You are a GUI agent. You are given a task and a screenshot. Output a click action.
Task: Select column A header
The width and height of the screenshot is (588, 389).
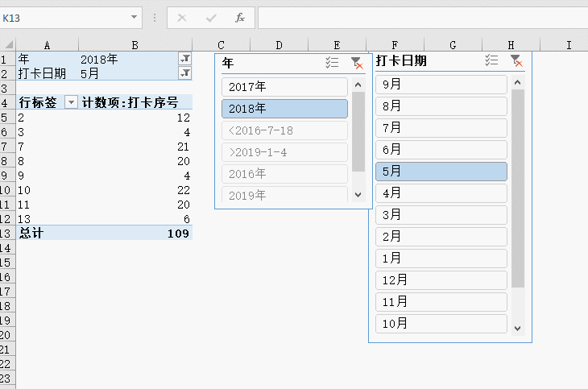tap(47, 45)
